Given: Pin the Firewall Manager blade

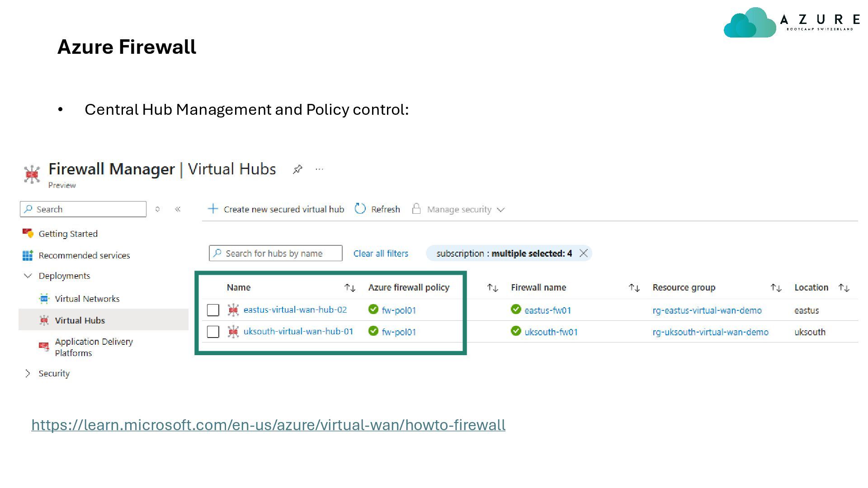Looking at the screenshot, I should click(x=297, y=169).
